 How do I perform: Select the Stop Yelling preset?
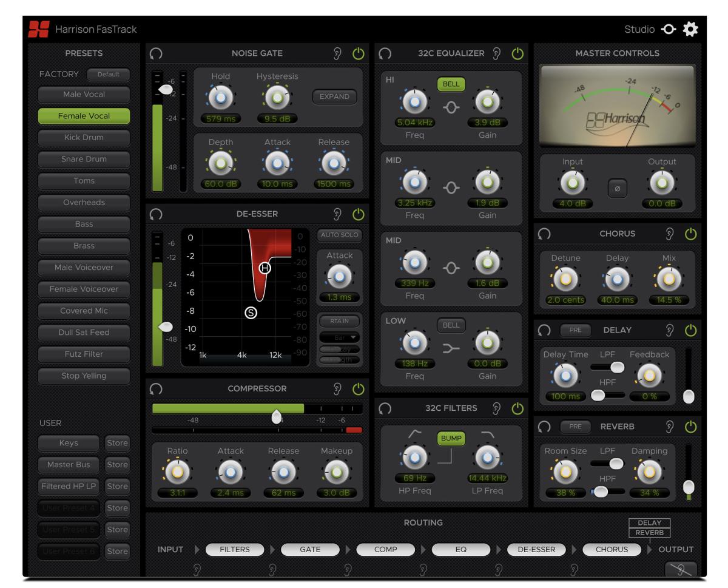point(84,376)
